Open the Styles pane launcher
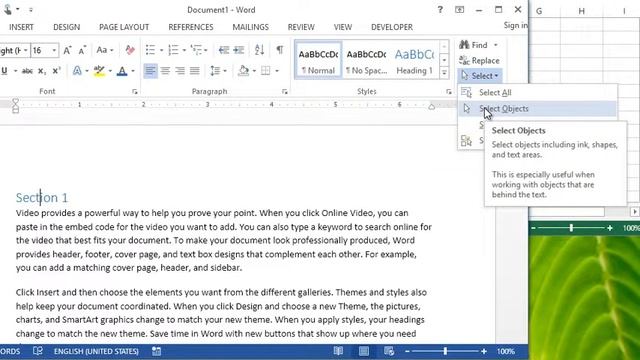Viewport: 640px width, 360px height. pos(449,92)
